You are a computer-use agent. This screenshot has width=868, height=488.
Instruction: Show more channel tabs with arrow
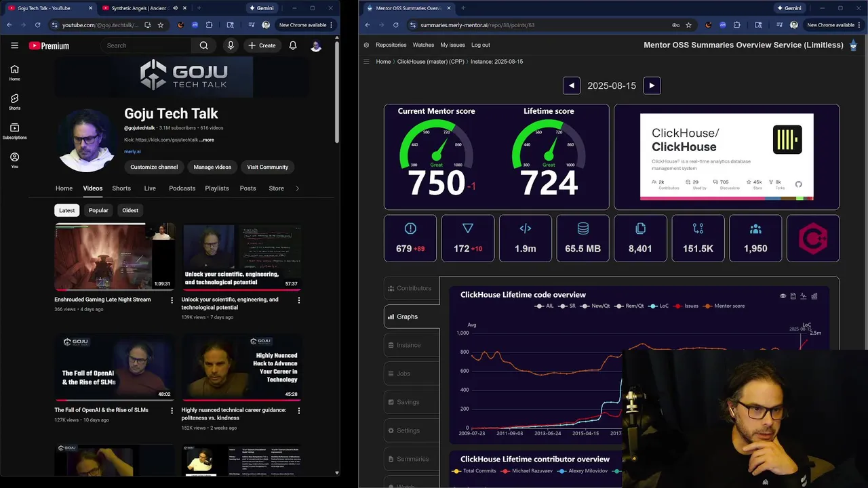coord(297,188)
